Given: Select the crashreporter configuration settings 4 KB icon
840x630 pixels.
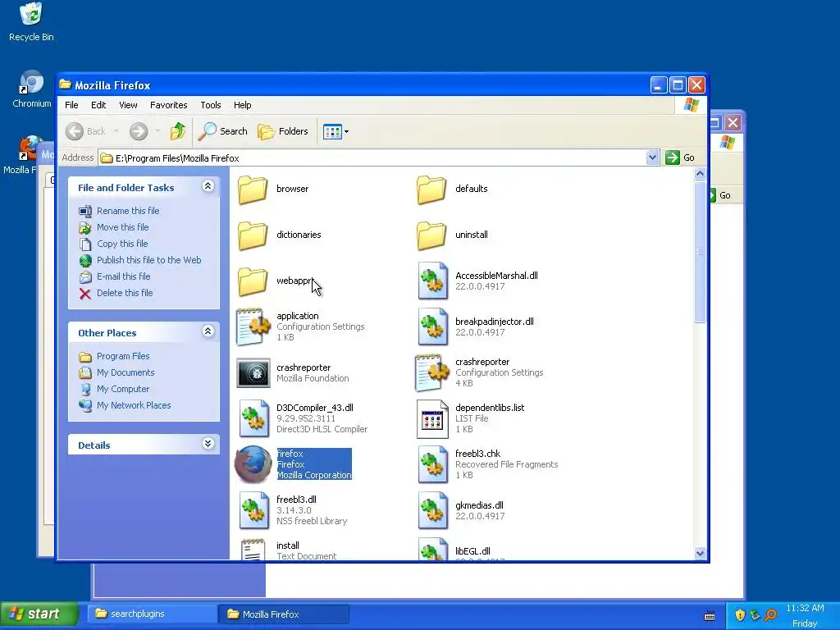Looking at the screenshot, I should 431,373.
